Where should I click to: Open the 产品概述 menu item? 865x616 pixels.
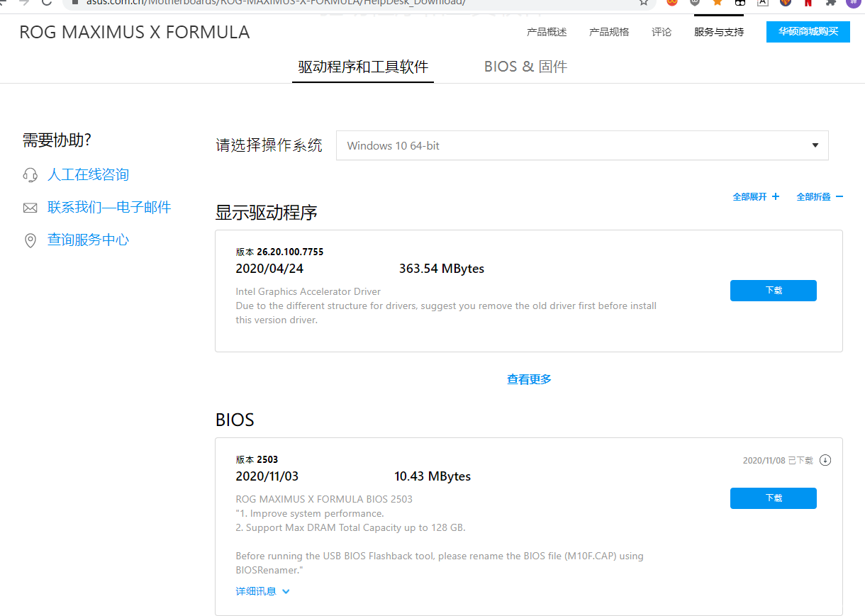pyautogui.click(x=547, y=32)
